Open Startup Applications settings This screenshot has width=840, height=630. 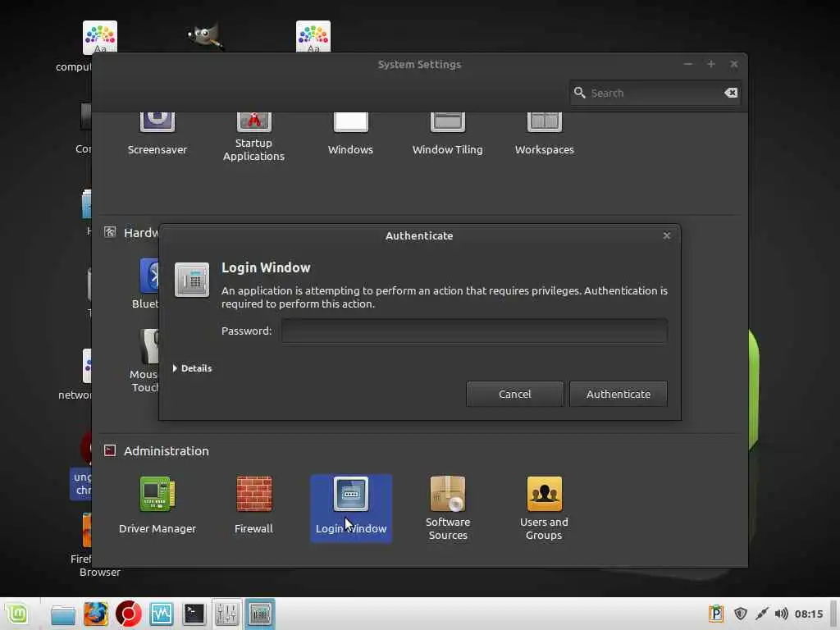[254, 137]
